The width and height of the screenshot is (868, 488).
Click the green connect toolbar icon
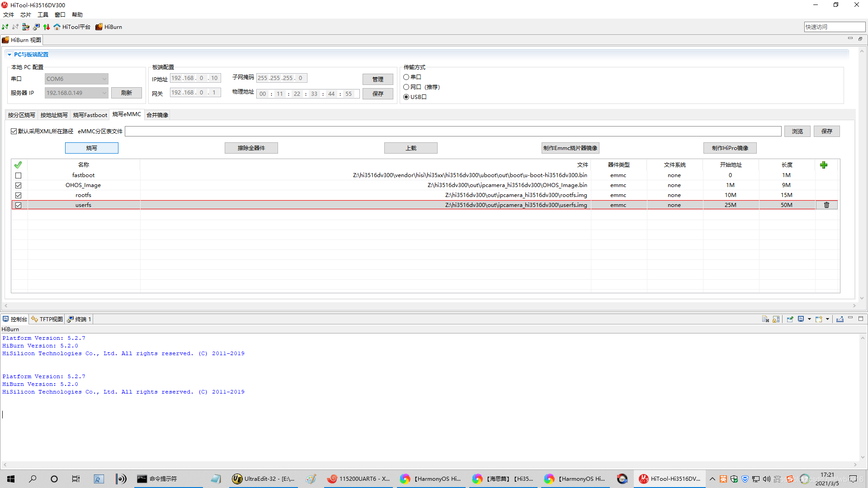point(5,27)
